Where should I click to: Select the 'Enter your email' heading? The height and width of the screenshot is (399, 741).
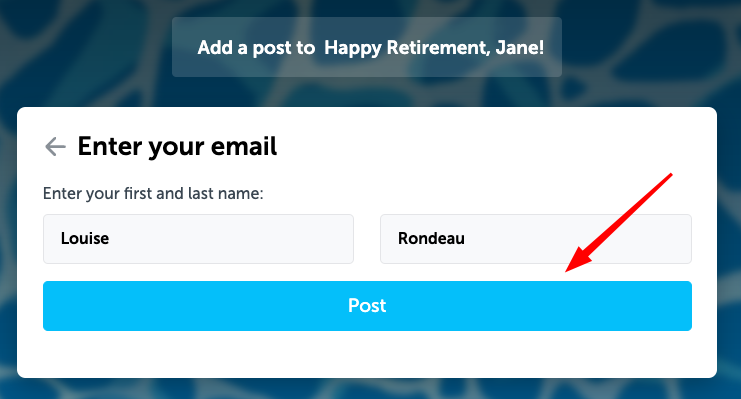coord(177,147)
